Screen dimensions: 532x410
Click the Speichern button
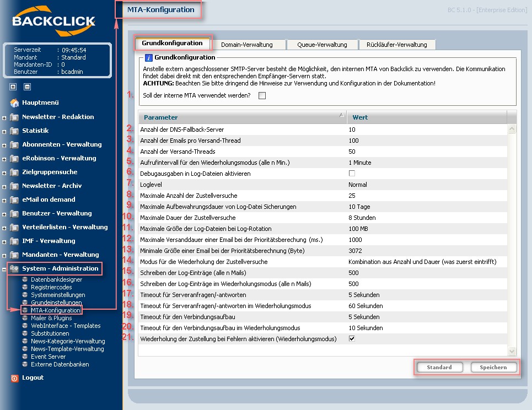pyautogui.click(x=493, y=367)
